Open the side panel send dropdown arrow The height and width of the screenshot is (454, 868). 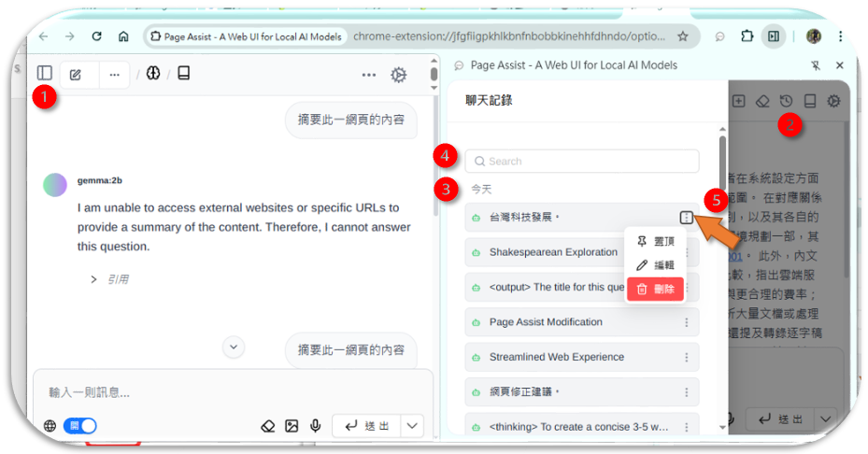click(x=825, y=419)
